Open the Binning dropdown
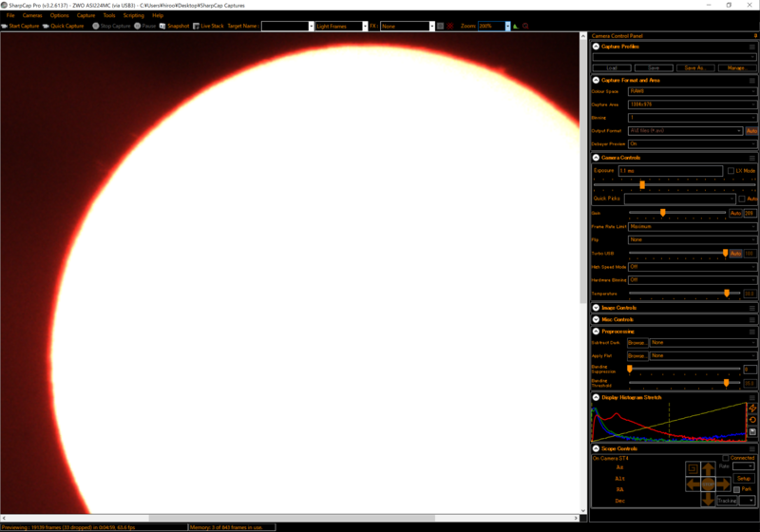 point(693,118)
